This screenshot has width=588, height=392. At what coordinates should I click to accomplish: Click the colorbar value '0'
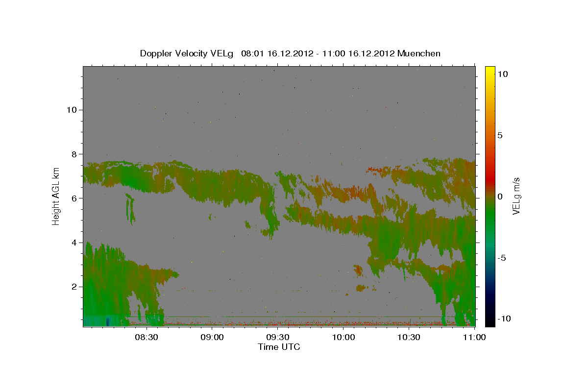(x=500, y=196)
